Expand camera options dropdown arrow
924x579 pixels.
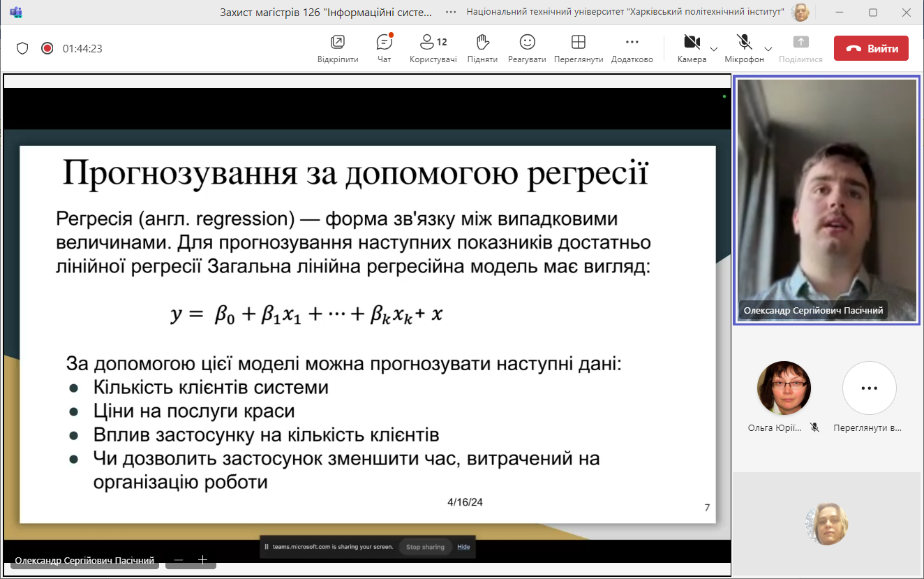[713, 49]
